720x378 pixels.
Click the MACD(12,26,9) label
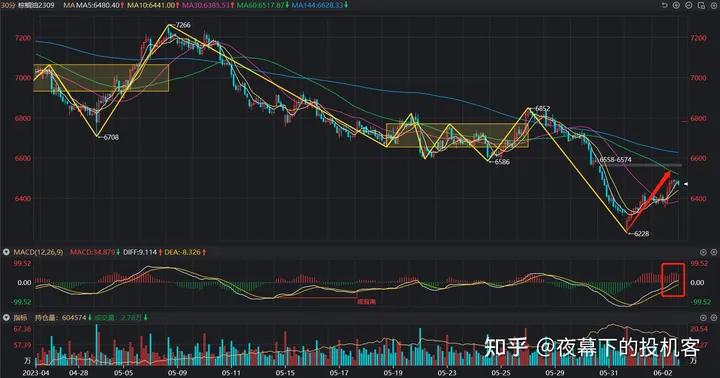(x=38, y=252)
